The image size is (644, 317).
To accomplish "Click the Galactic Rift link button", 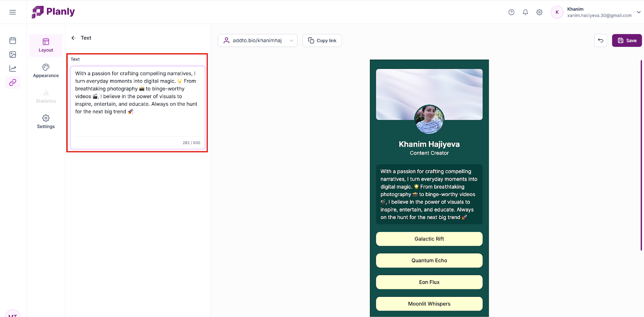I will tap(429, 239).
